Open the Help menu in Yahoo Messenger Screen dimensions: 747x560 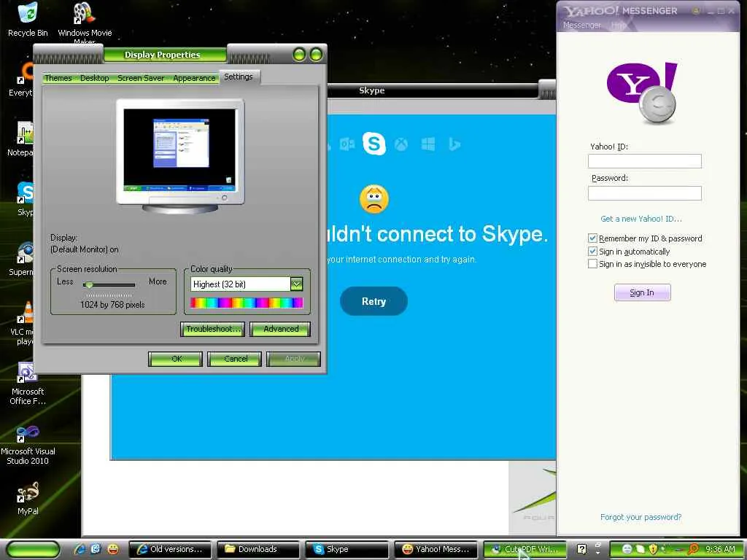click(x=618, y=26)
